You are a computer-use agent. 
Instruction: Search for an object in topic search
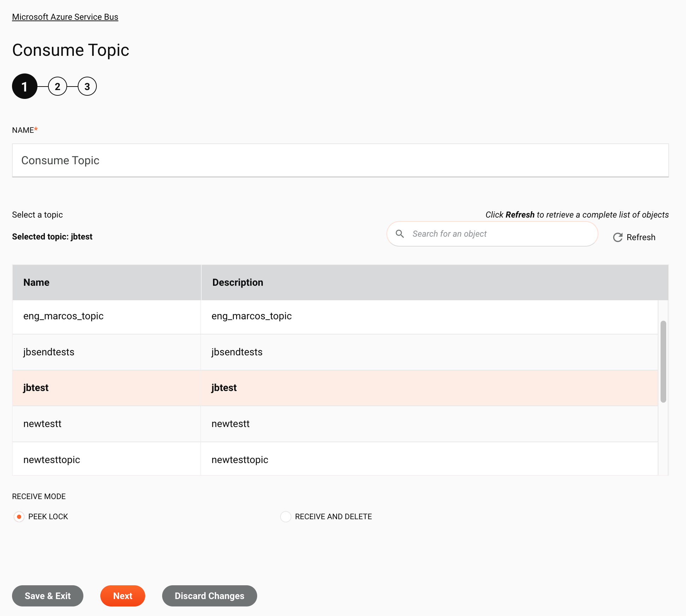[499, 234]
